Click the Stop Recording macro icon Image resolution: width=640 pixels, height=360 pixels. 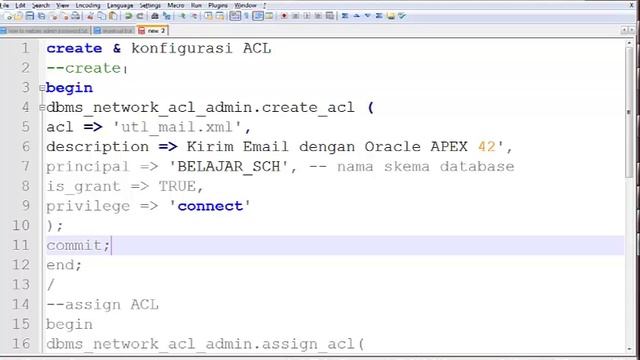[x=296, y=16]
